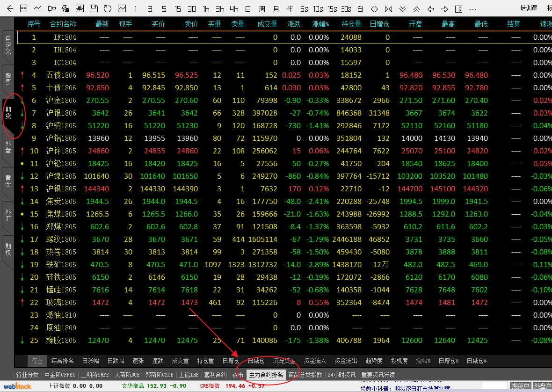Click the input field beside 期货户

494,386
